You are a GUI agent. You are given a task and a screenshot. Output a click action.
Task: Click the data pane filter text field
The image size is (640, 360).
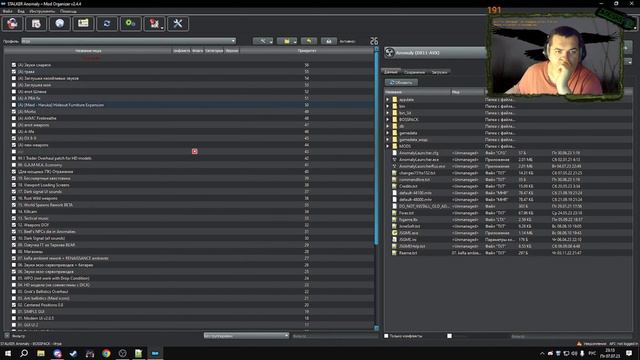coord(571,336)
